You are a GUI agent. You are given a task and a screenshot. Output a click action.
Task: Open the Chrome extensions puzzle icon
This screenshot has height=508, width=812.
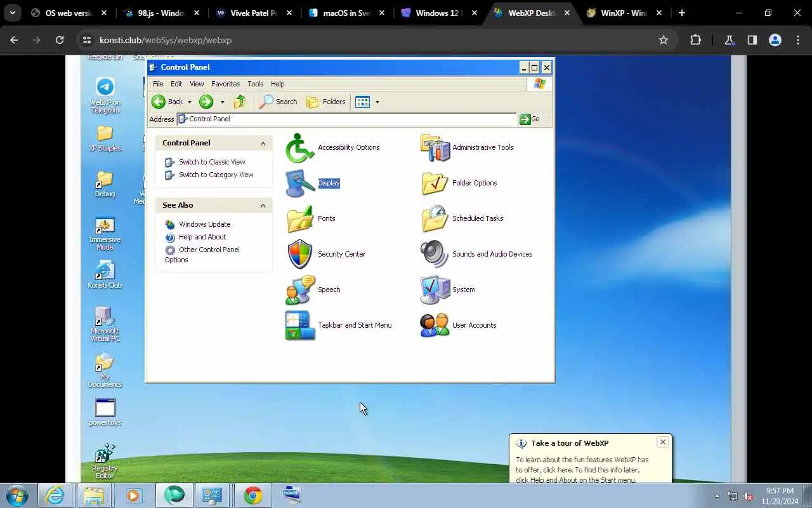coord(695,40)
